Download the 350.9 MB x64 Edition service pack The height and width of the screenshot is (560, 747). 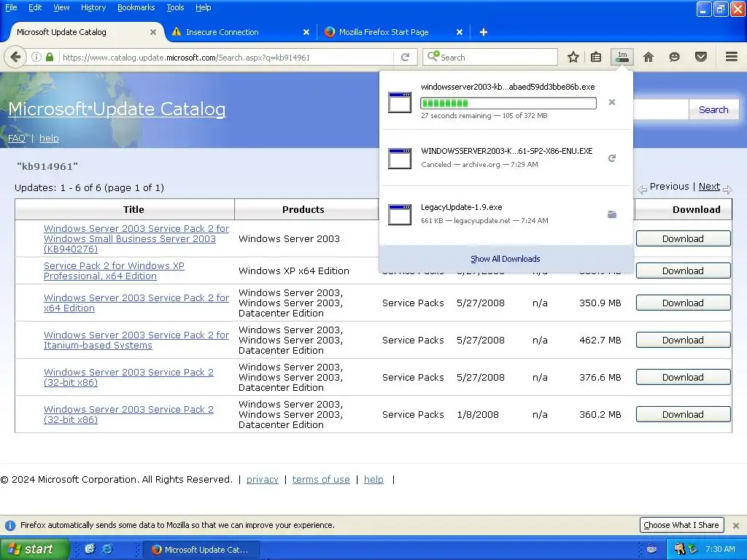click(x=683, y=303)
